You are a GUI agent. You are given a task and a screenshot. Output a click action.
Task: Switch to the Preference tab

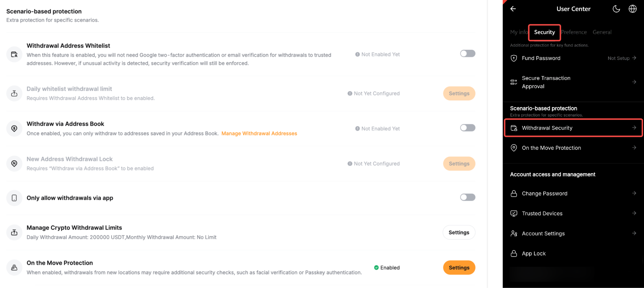[x=574, y=32]
